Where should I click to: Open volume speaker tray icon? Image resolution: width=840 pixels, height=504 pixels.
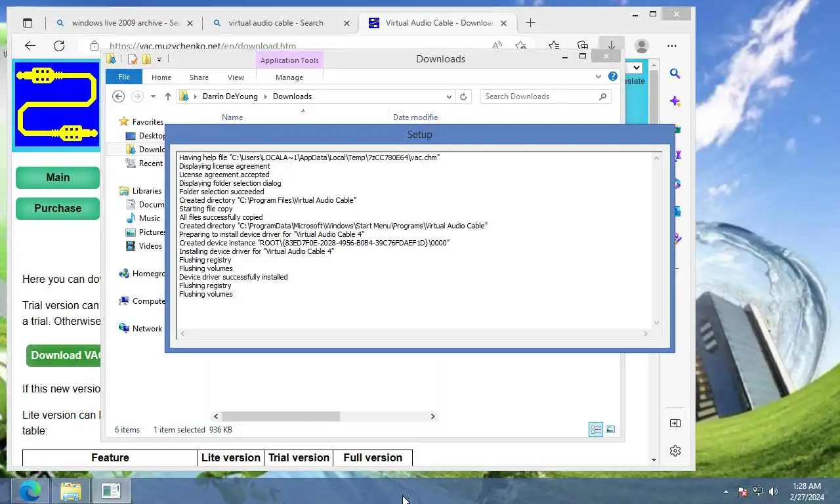pos(773,492)
